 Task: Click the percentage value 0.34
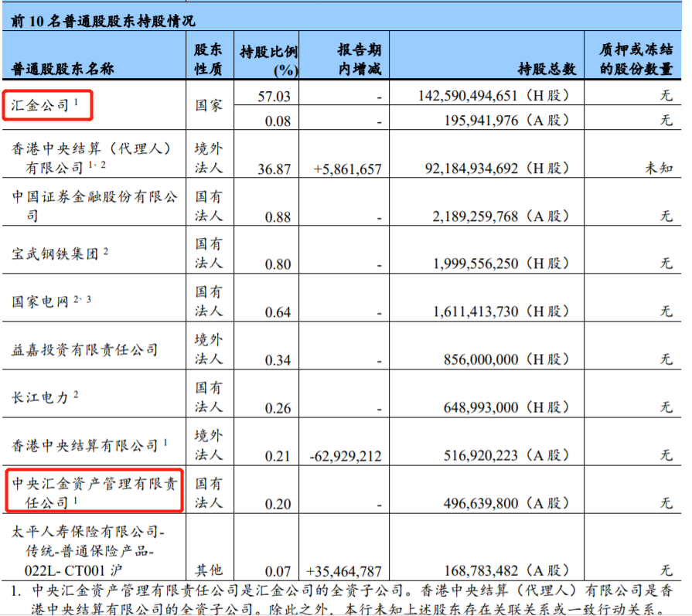coord(278,360)
